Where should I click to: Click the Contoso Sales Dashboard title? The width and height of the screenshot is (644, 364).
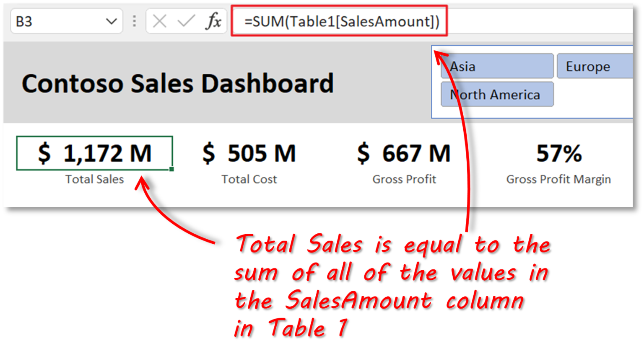[178, 83]
